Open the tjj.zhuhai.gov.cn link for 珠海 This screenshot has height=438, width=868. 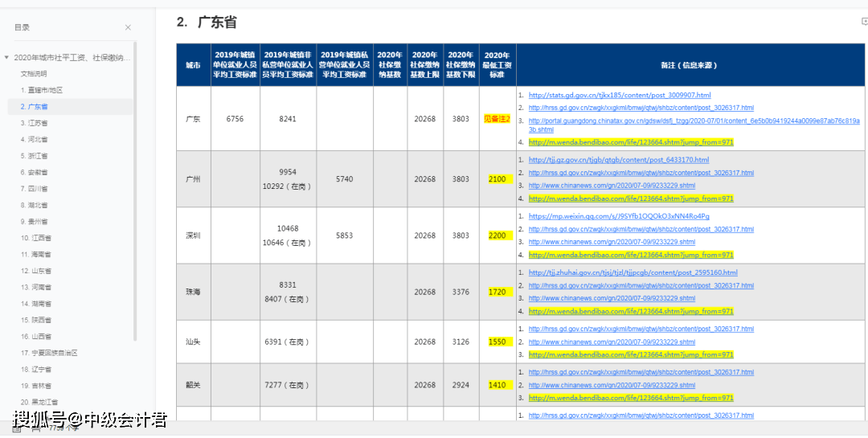point(633,272)
